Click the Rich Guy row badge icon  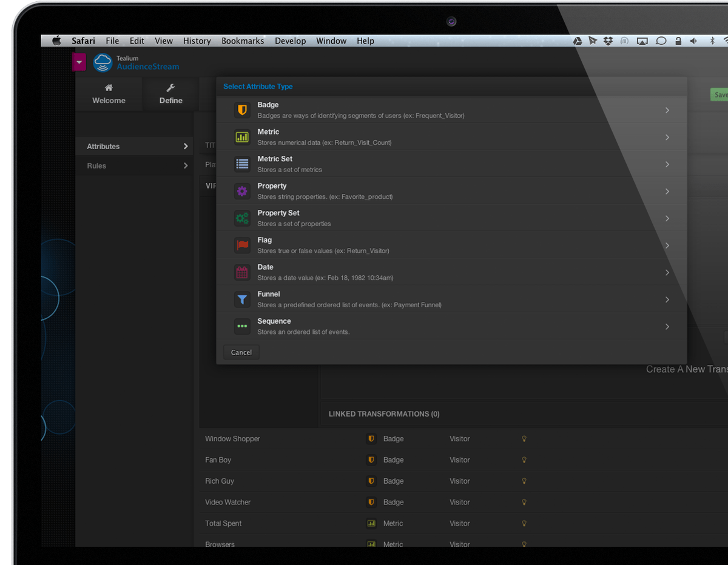point(371,481)
